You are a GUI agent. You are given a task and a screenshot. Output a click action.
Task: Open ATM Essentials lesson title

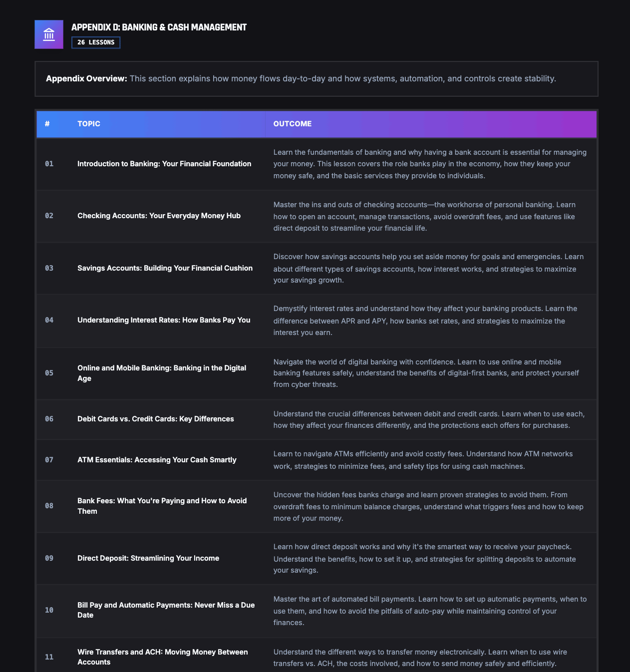point(157,460)
